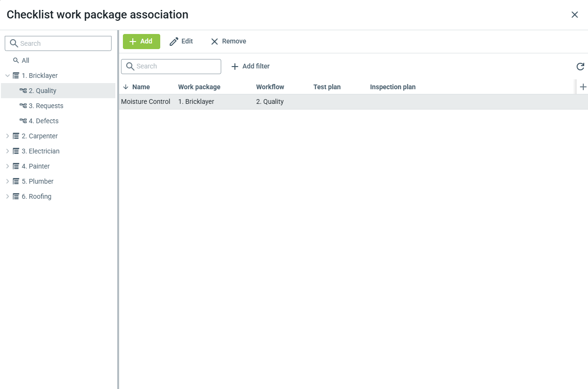Click the pencil Edit icon

(174, 42)
